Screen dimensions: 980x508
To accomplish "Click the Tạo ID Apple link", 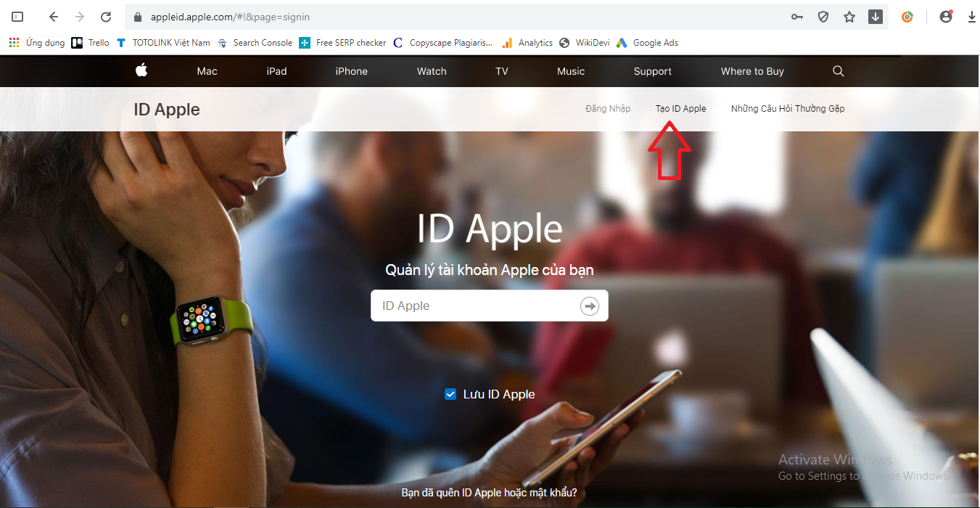I will click(680, 109).
